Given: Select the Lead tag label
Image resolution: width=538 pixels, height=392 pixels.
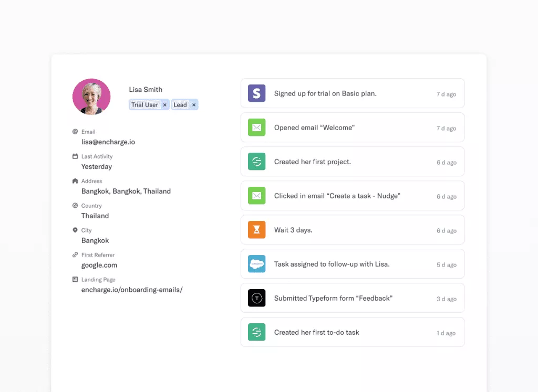Looking at the screenshot, I should coord(180,105).
